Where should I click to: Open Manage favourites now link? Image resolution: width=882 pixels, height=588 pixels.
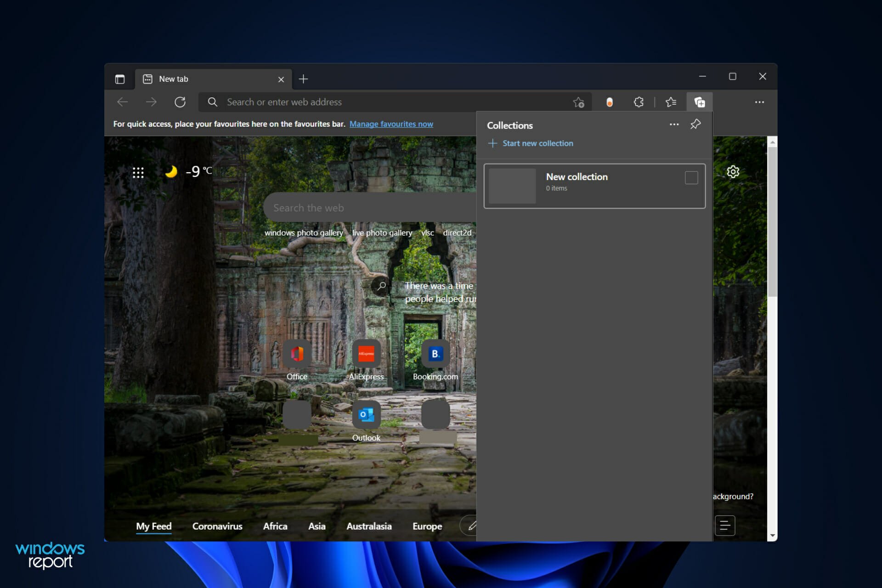point(391,124)
